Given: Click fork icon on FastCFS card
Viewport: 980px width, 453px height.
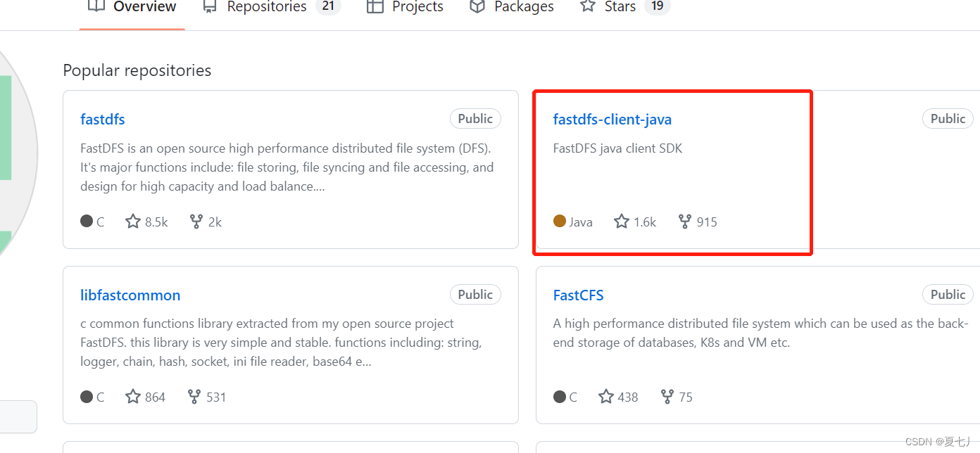Looking at the screenshot, I should tap(667, 397).
